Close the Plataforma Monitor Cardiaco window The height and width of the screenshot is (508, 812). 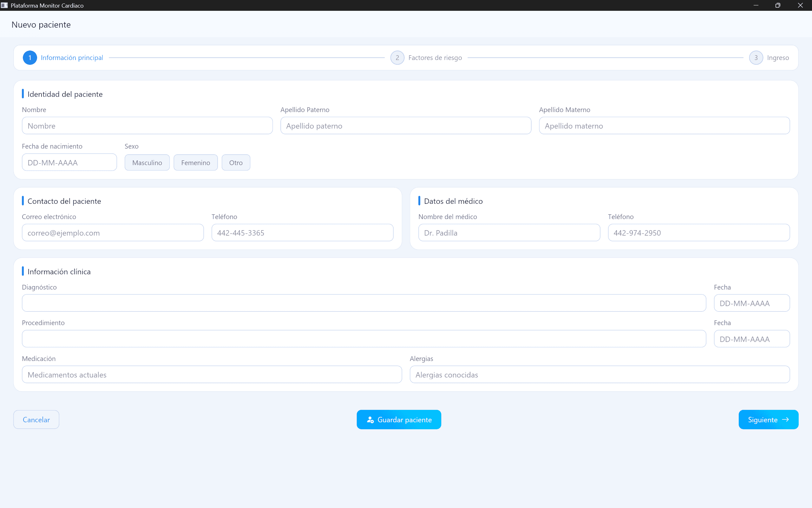click(800, 5)
